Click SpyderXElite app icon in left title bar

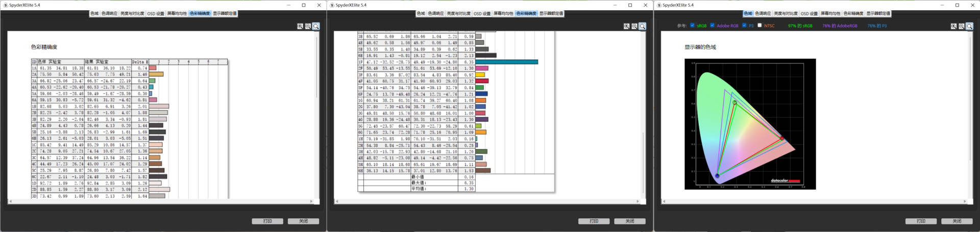pos(5,5)
